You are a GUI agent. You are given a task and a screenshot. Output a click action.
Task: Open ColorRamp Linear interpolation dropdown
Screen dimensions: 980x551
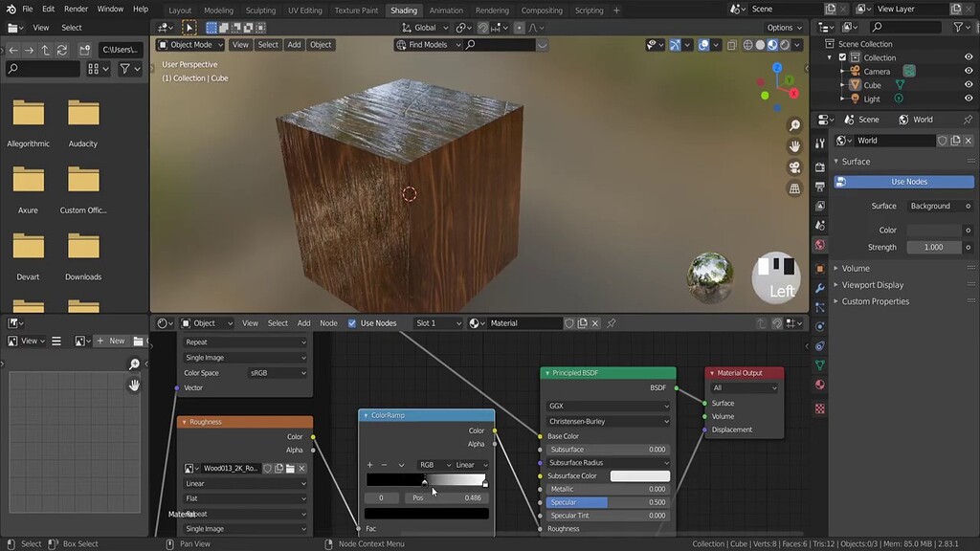pos(472,465)
